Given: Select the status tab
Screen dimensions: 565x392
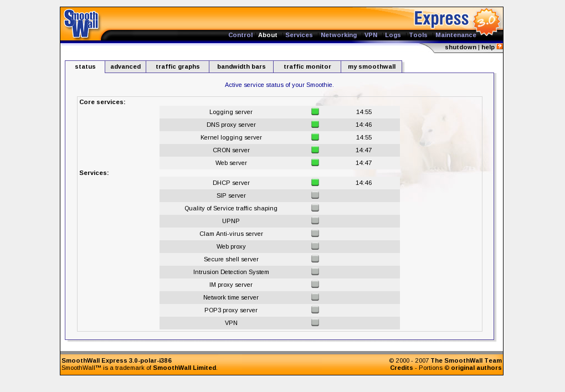Looking at the screenshot, I should click(x=85, y=66).
